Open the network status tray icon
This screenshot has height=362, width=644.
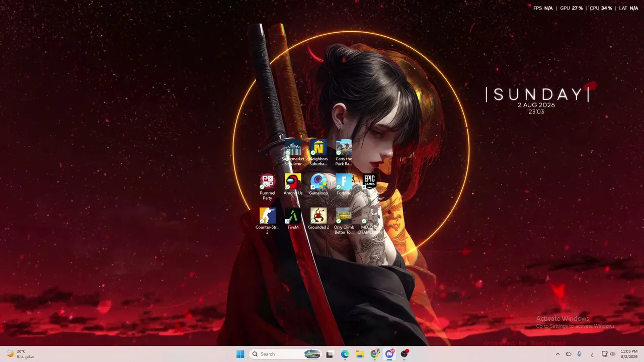point(605,354)
